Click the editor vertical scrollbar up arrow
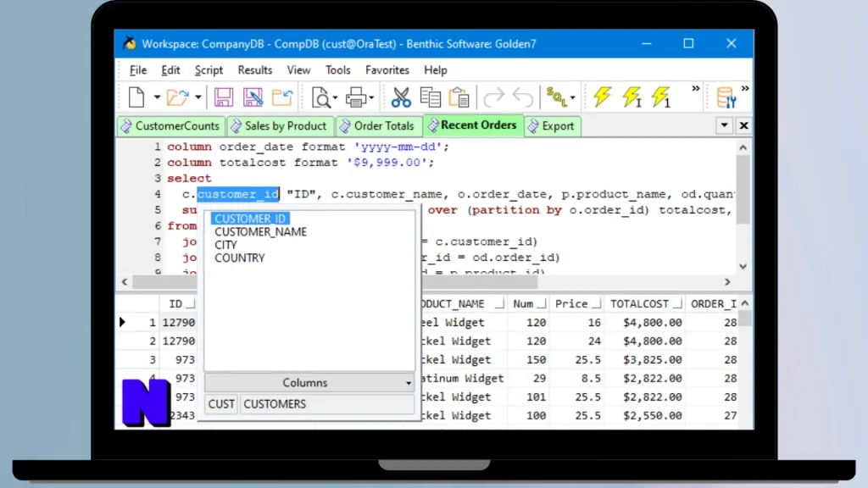 click(x=743, y=147)
